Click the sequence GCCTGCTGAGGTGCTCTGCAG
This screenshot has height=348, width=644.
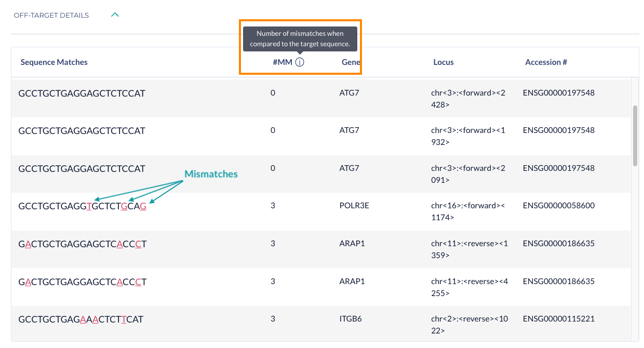point(82,206)
